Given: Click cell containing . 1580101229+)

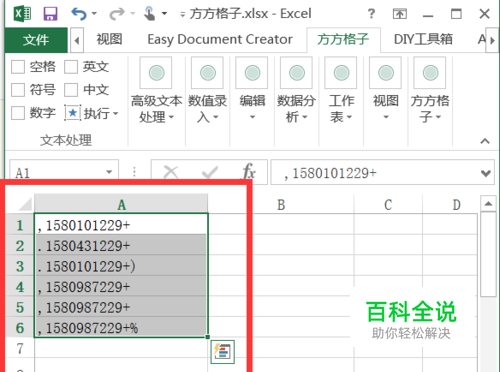Looking at the screenshot, I should pyautogui.click(x=121, y=266).
